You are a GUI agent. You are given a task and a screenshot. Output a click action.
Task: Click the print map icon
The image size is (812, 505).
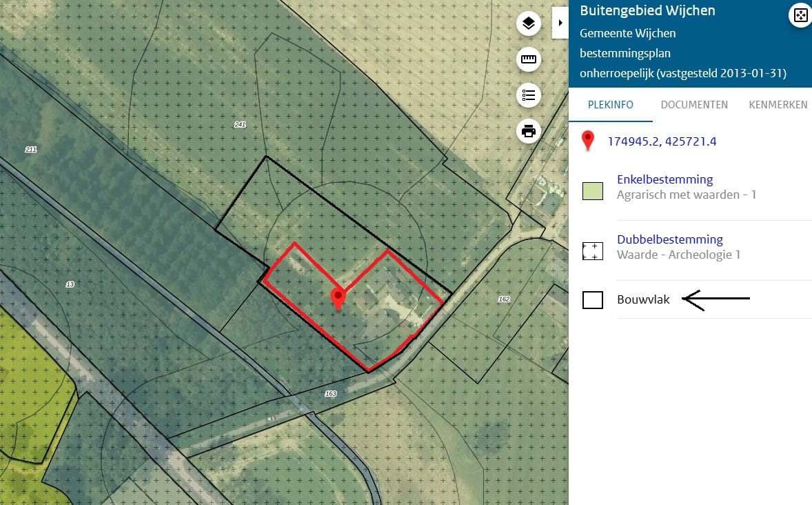click(528, 130)
